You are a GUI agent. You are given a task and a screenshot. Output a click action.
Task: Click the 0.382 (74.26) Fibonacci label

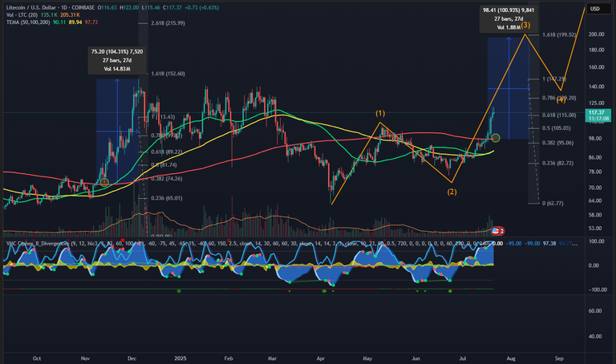(x=167, y=179)
